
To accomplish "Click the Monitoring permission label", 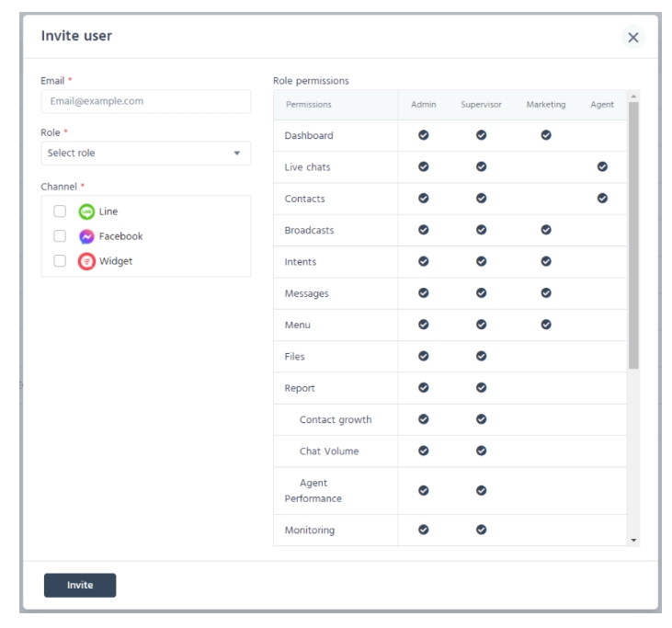I will pos(310,531).
